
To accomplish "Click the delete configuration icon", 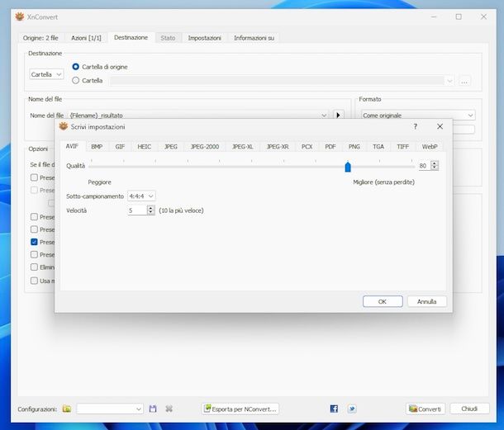I will pos(169,409).
